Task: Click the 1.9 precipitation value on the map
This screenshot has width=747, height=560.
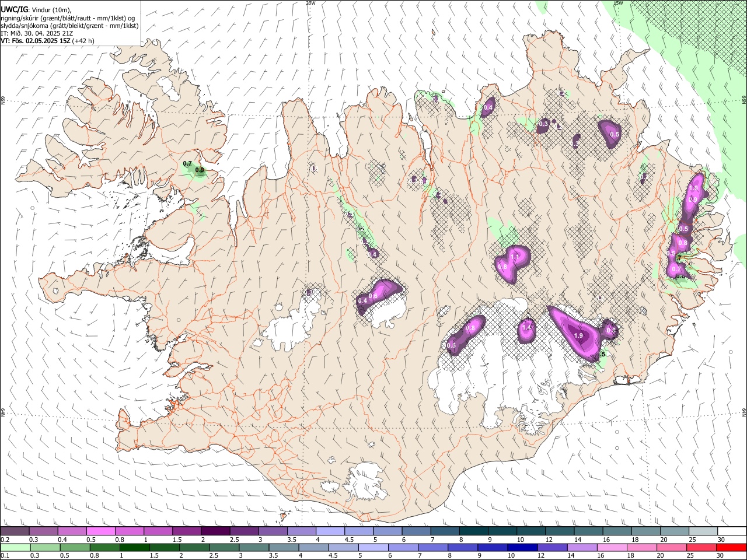Action: coord(578,336)
